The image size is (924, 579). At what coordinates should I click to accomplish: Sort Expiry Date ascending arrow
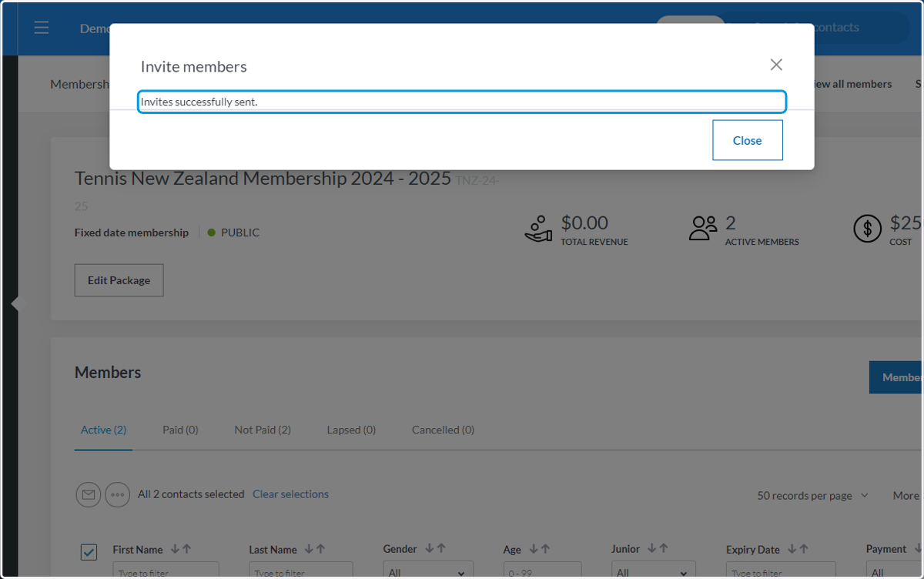[803, 549]
